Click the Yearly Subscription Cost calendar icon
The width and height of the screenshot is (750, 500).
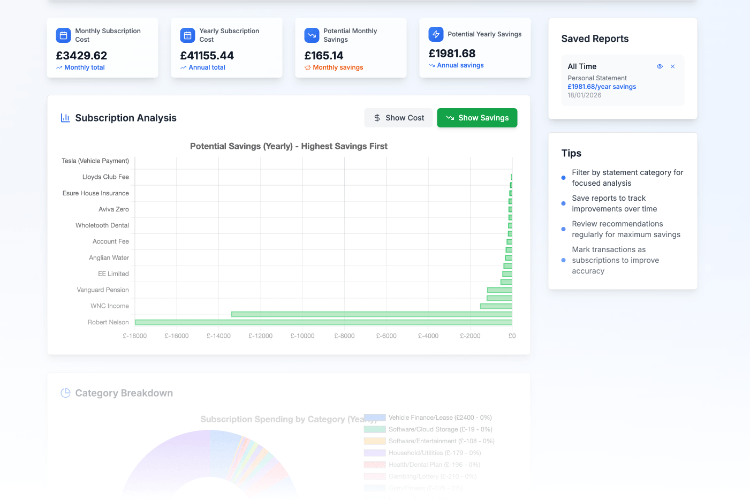click(x=187, y=35)
